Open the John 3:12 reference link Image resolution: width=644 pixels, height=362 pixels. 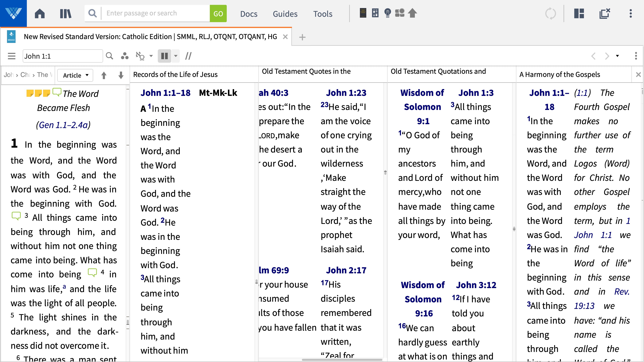tap(476, 285)
